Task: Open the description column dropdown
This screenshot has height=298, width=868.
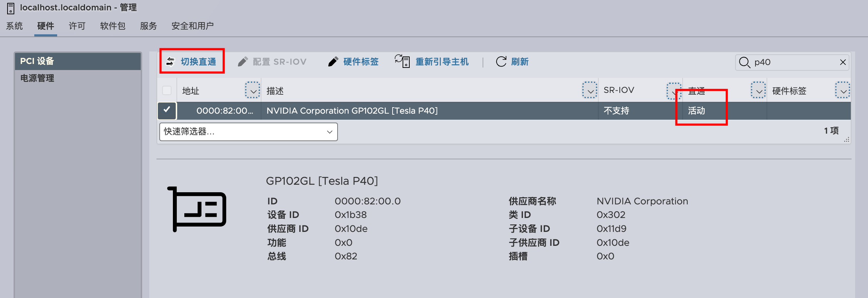Action: point(590,90)
